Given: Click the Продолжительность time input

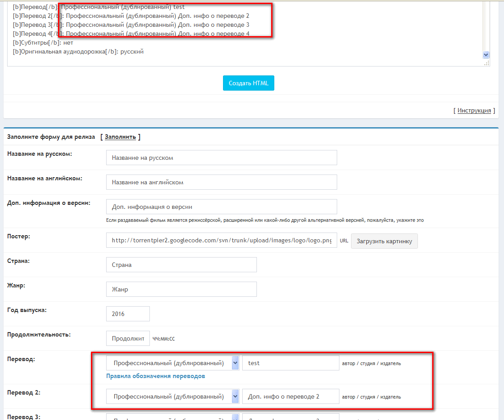Looking at the screenshot, I should point(128,338).
